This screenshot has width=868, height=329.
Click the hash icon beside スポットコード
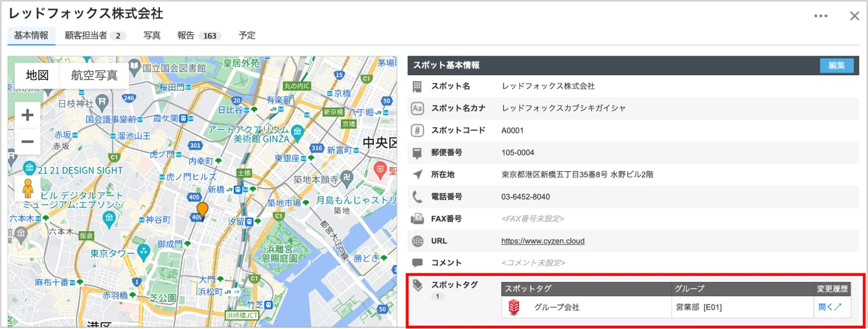coord(417,130)
